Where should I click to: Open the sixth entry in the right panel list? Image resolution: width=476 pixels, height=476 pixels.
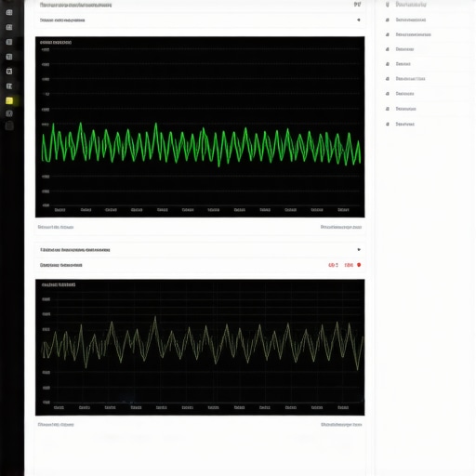tap(404, 94)
